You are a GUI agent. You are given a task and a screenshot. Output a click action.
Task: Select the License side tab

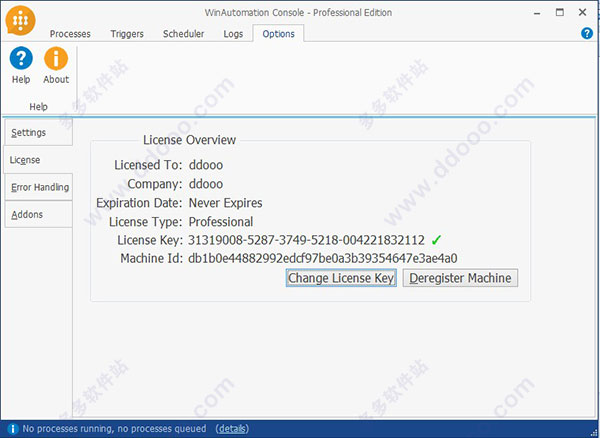(x=38, y=160)
